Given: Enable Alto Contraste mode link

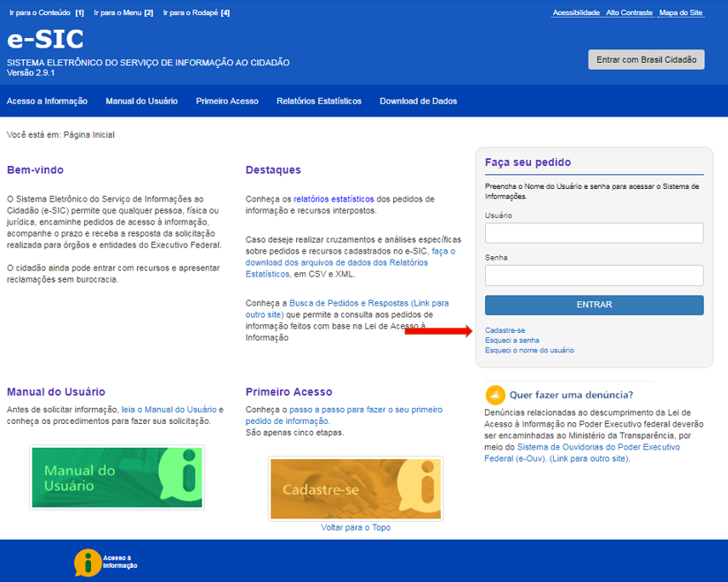Looking at the screenshot, I should pos(629,13).
